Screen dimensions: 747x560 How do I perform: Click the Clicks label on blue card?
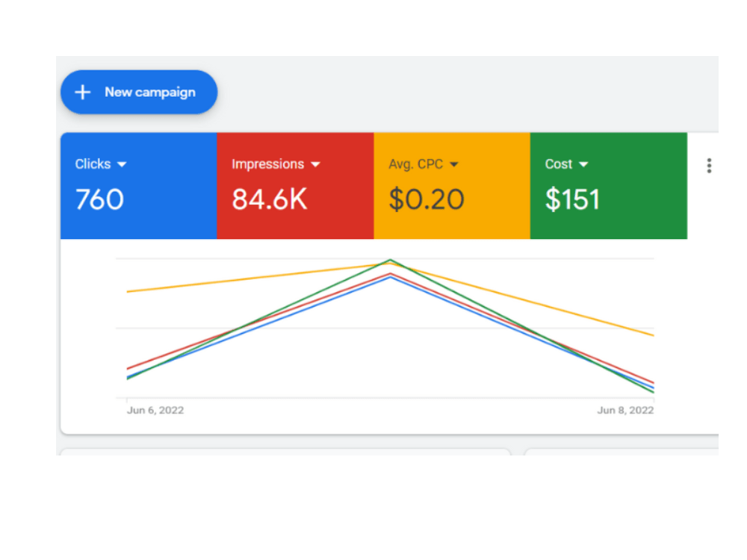click(93, 164)
